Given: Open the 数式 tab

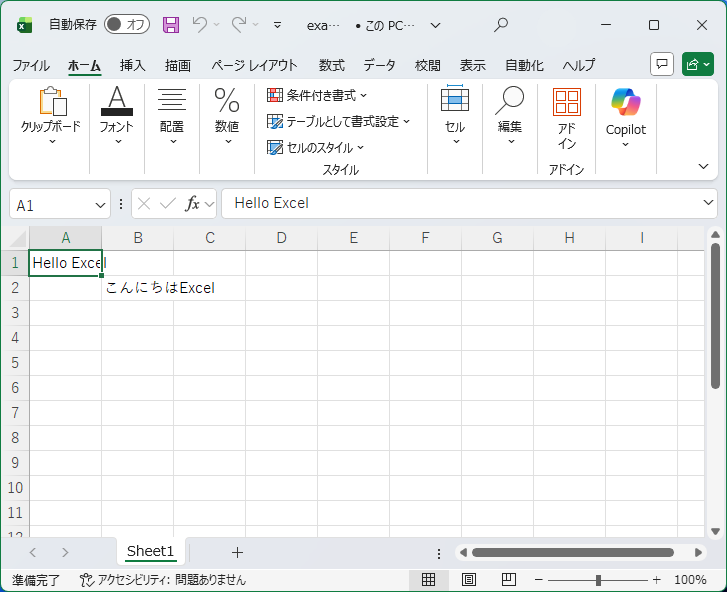Looking at the screenshot, I should tap(332, 65).
